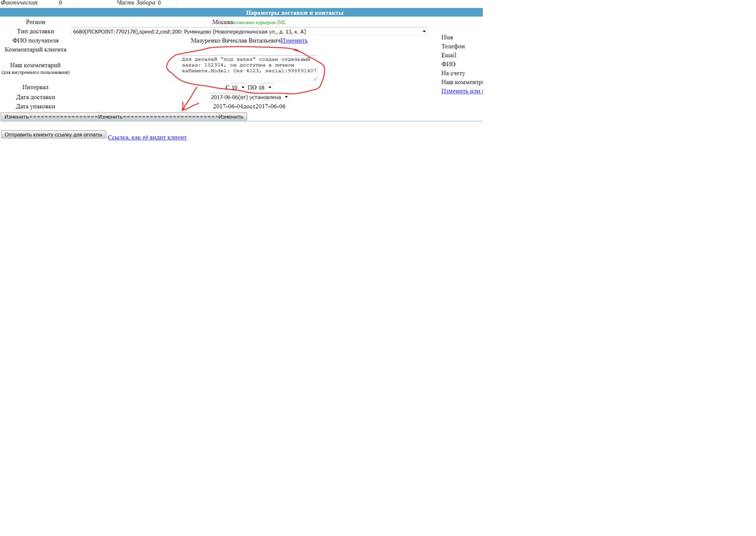Click the 'Email' label on the right
This screenshot has height=536, width=756.
point(449,55)
